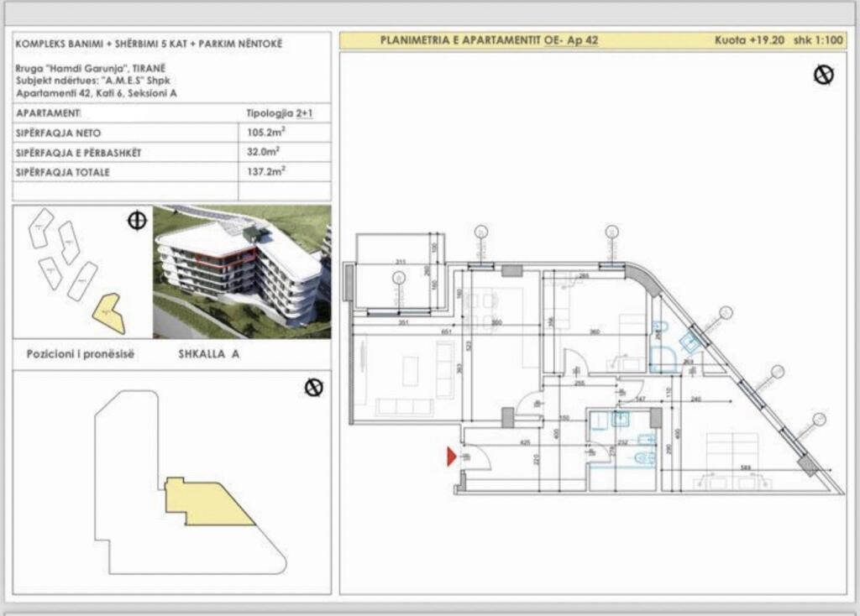Select the yellow highlighted building in the site map
860x616 pixels.
(x=109, y=312)
